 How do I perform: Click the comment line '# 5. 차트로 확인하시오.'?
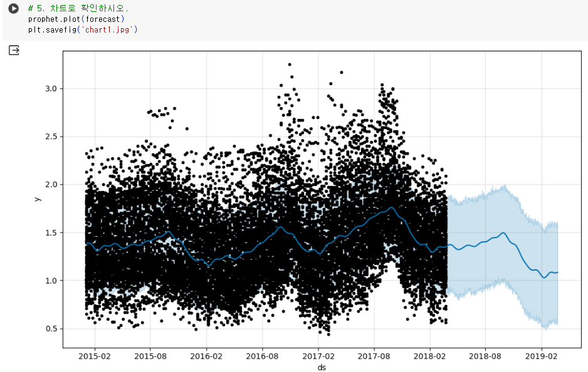[78, 8]
